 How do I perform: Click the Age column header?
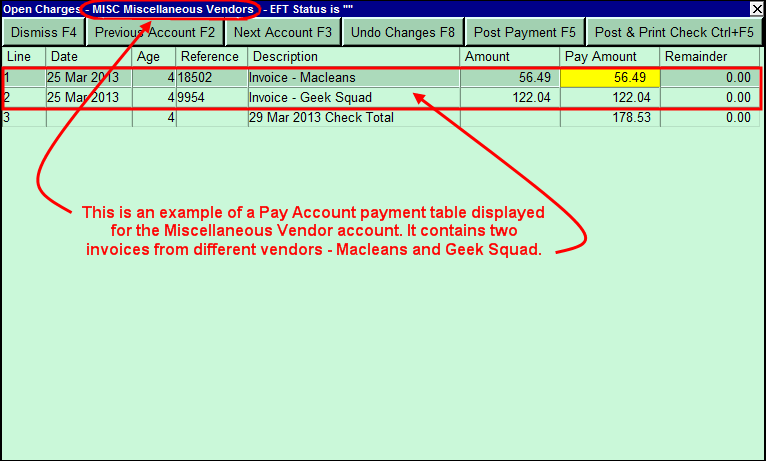[x=154, y=57]
